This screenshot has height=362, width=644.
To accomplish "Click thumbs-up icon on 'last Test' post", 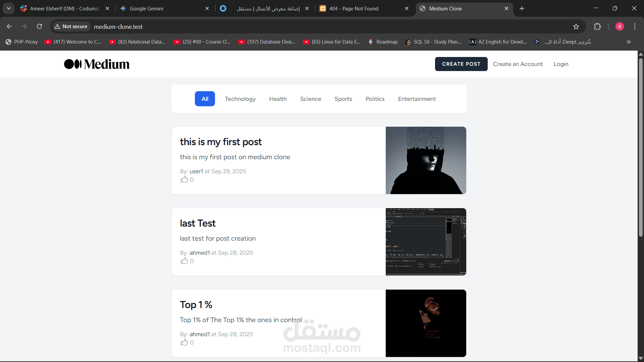I will coord(184,261).
